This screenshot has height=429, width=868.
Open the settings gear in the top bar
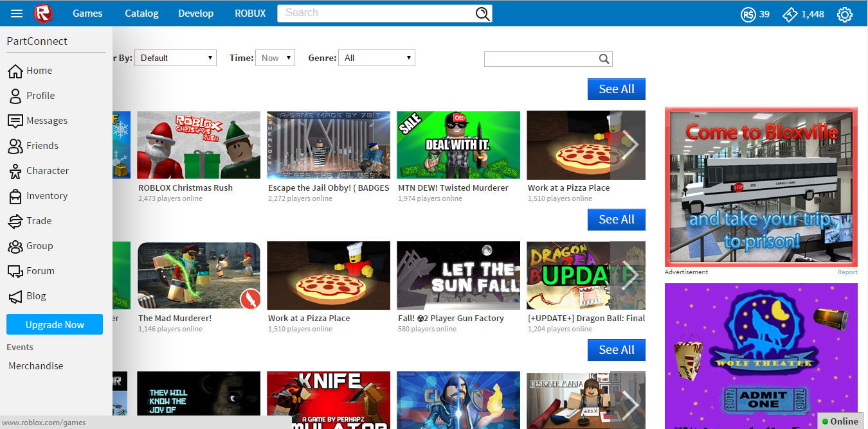844,13
